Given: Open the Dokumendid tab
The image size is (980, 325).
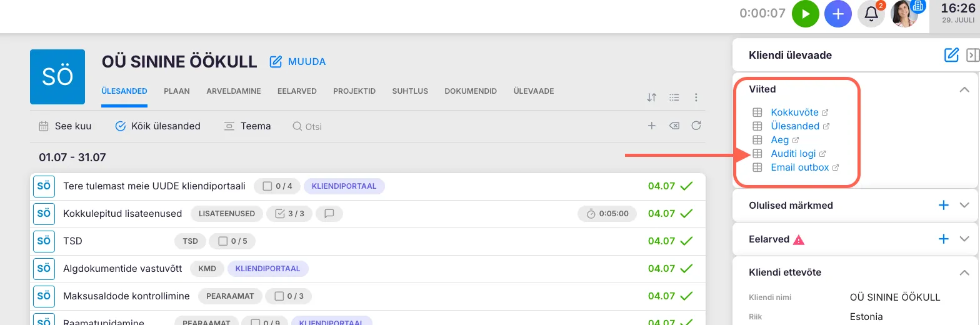Looking at the screenshot, I should [471, 91].
